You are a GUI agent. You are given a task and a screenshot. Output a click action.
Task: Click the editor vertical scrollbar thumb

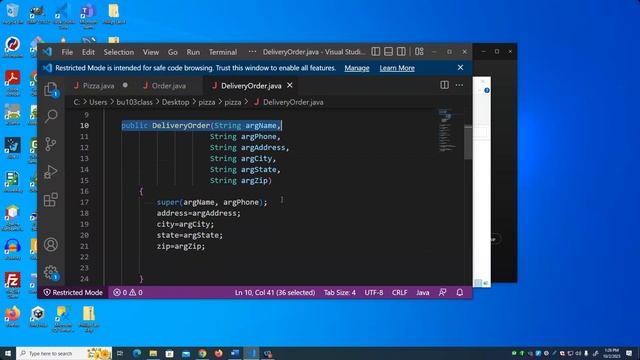(468, 142)
